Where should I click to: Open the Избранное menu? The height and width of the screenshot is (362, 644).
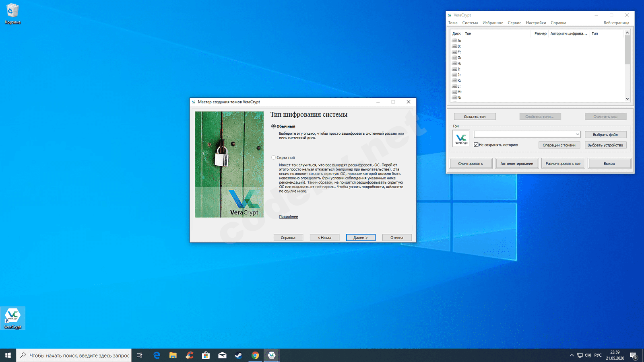click(x=493, y=23)
